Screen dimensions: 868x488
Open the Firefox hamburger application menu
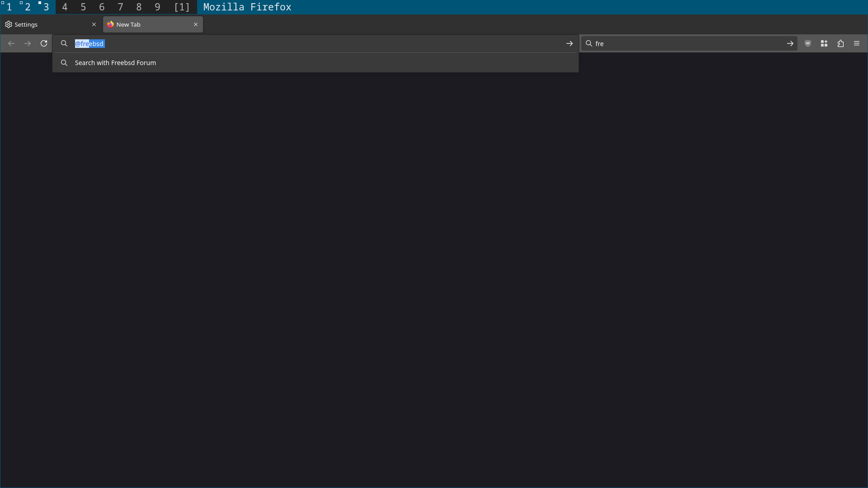[x=857, y=43]
